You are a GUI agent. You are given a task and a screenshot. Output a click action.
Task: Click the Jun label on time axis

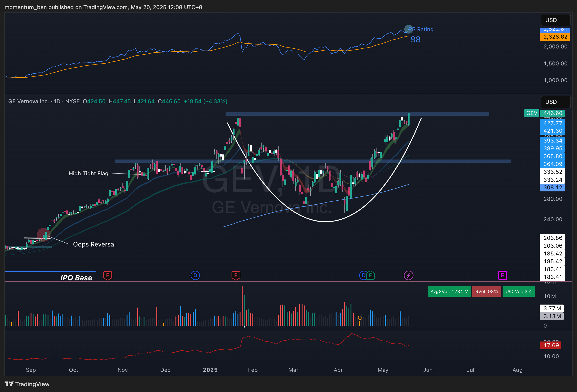click(x=427, y=370)
